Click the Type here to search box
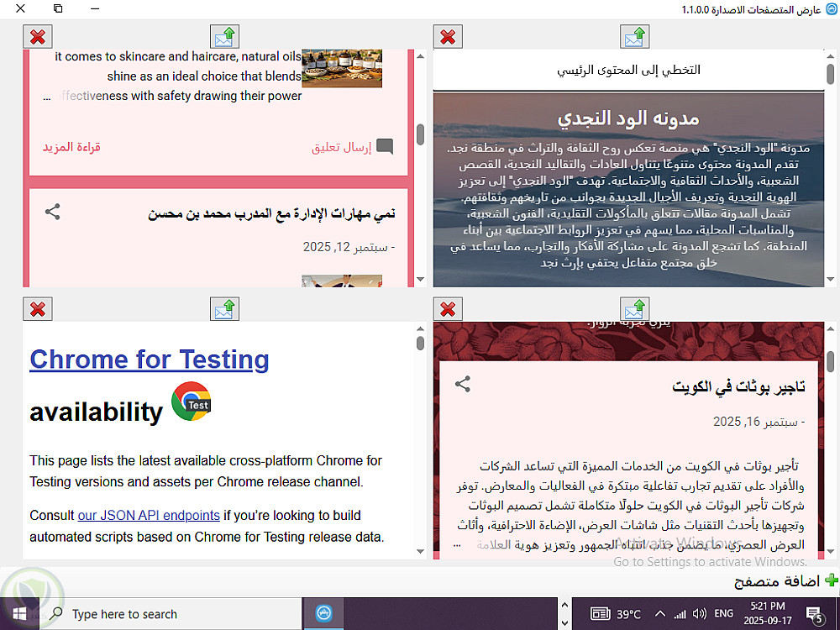 [171, 614]
